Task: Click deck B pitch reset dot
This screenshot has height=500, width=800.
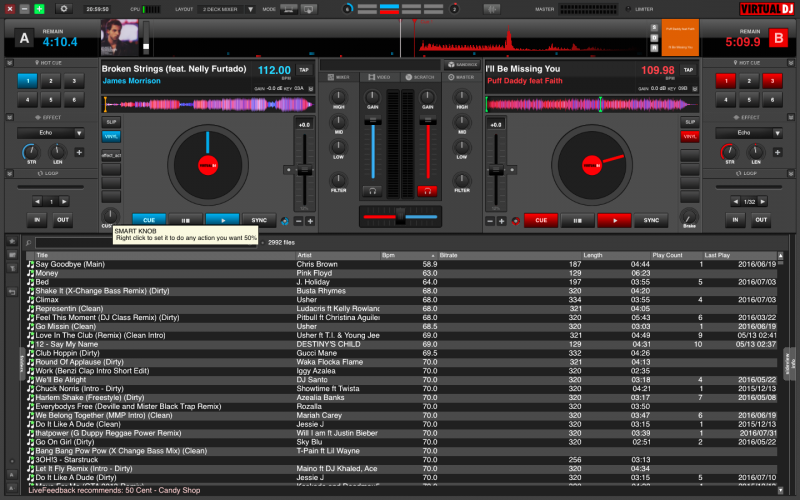Action: point(512,170)
